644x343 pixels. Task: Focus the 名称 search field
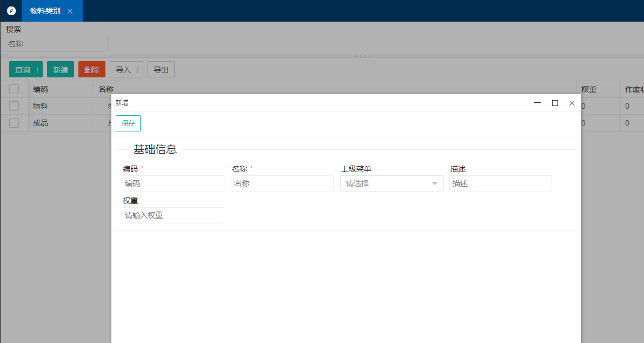pos(56,44)
